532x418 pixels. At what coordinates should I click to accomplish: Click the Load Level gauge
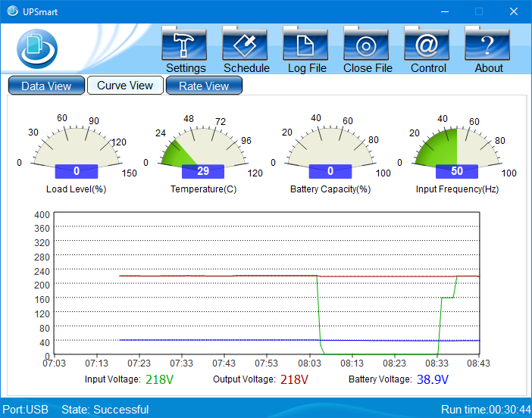click(77, 148)
